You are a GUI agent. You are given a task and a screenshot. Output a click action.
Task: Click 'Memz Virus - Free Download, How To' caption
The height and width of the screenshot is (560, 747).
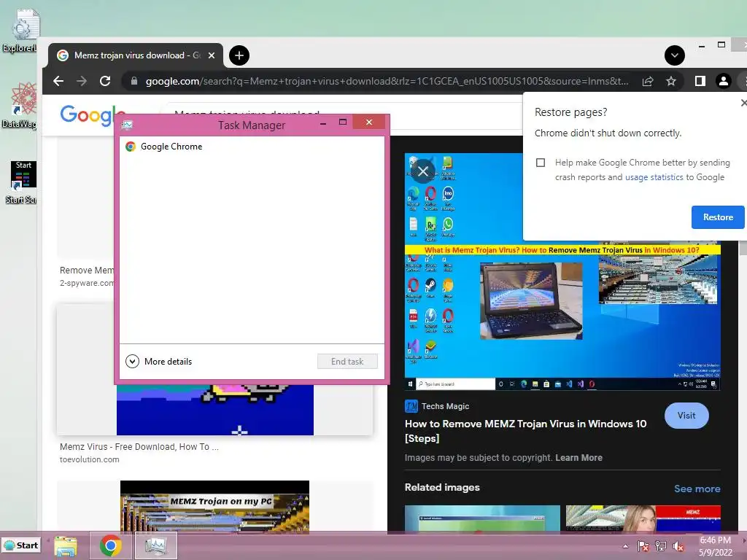[139, 447]
